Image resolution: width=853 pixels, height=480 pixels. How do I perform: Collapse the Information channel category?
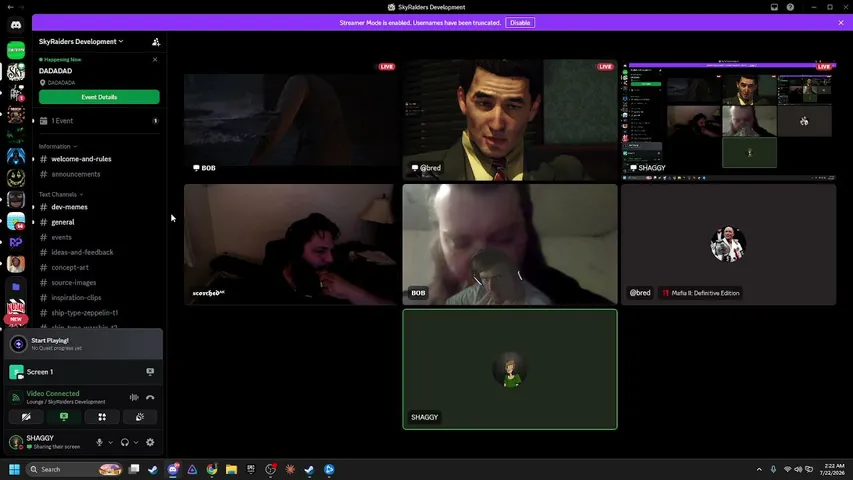point(58,146)
